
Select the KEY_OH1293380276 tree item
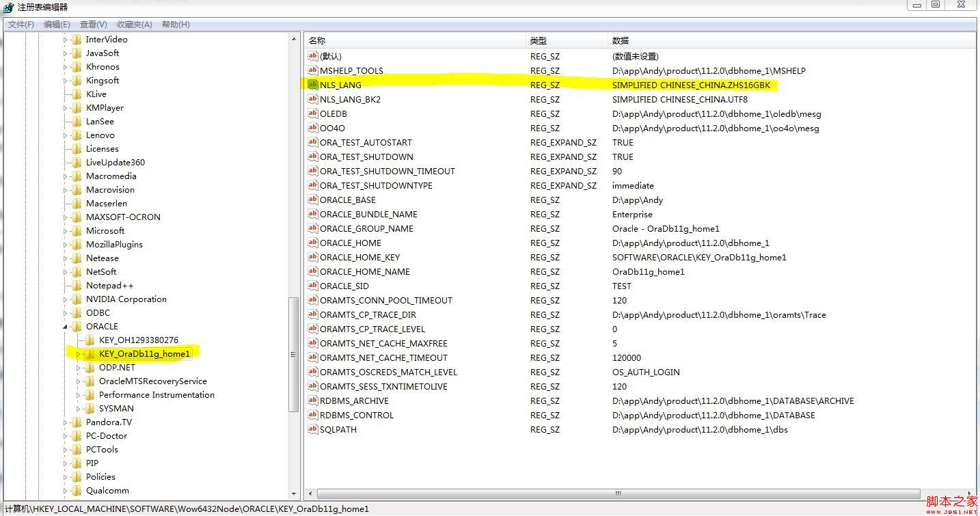coord(138,340)
